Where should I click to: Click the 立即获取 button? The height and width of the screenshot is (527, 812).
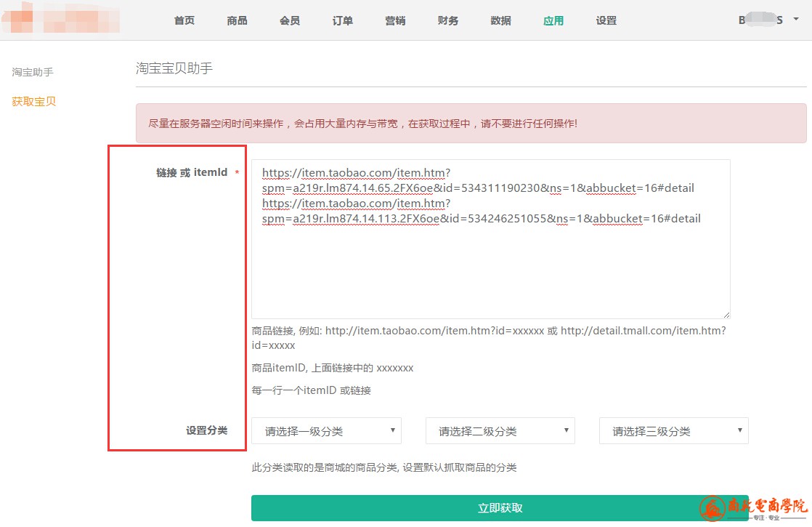(500, 508)
